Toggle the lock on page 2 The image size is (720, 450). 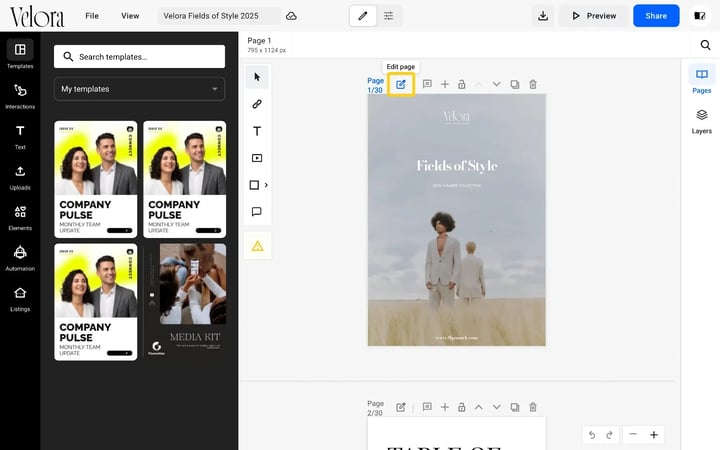click(x=461, y=407)
